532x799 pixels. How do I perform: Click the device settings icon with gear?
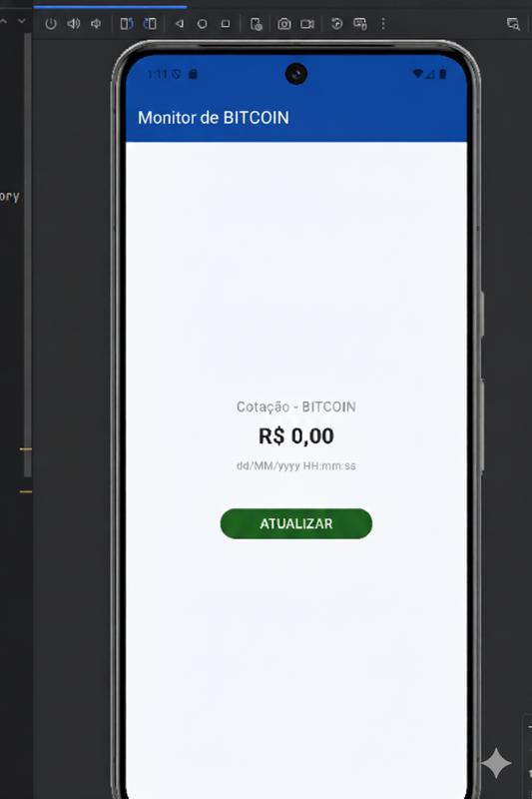pyautogui.click(x=257, y=24)
